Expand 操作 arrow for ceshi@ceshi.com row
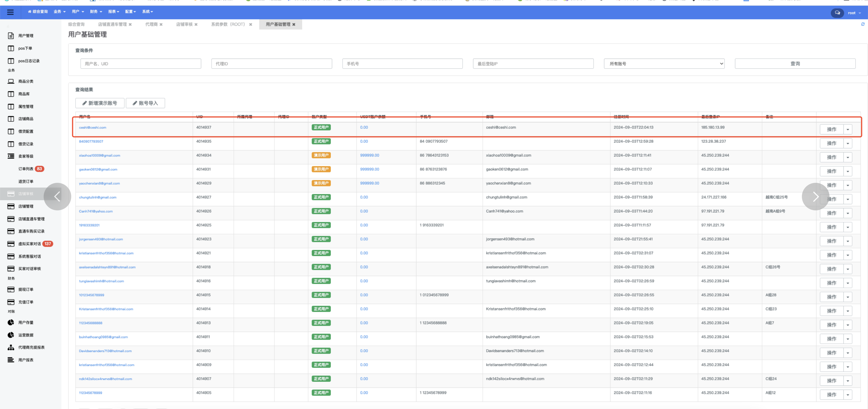The height and width of the screenshot is (409, 868). click(x=848, y=129)
